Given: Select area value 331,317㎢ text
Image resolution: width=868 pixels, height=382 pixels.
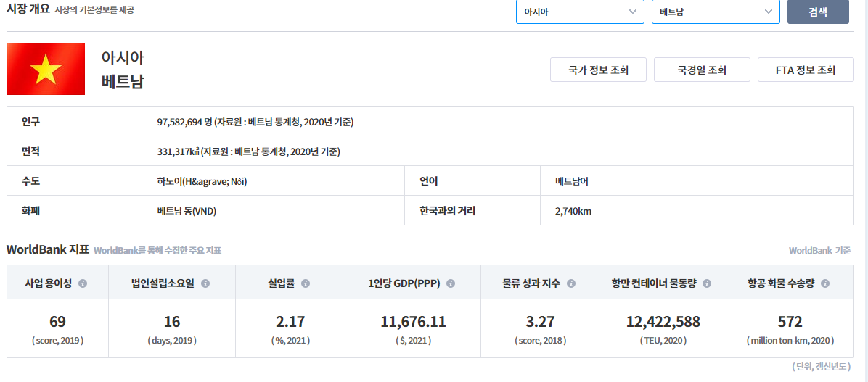Looking at the screenshot, I should point(179,151).
